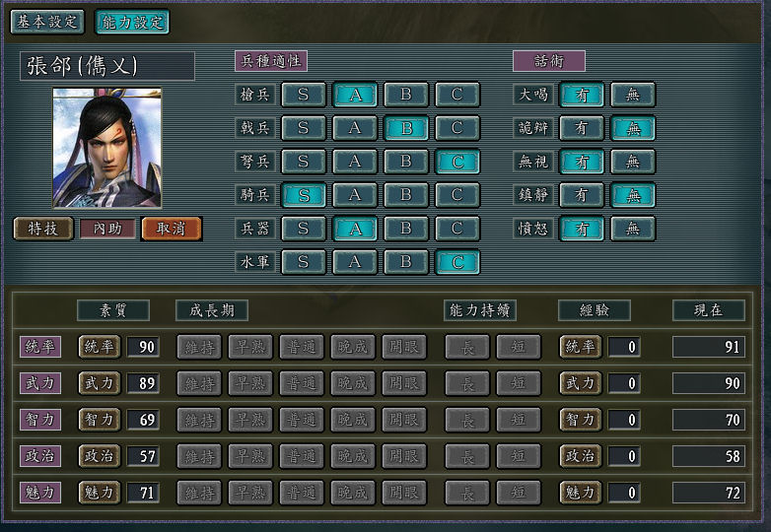Image resolution: width=771 pixels, height=532 pixels.
Task: Select 長 duration in 統率 row
Action: (x=467, y=347)
